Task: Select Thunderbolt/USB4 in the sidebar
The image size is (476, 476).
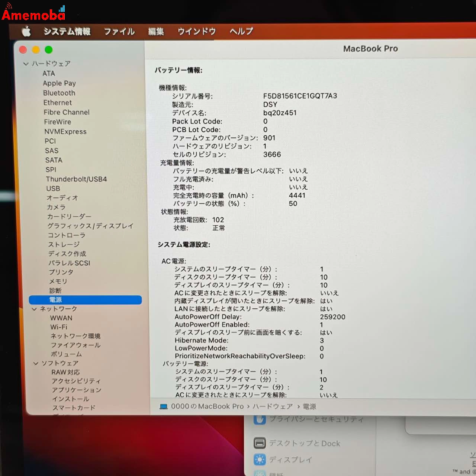Action: click(76, 179)
